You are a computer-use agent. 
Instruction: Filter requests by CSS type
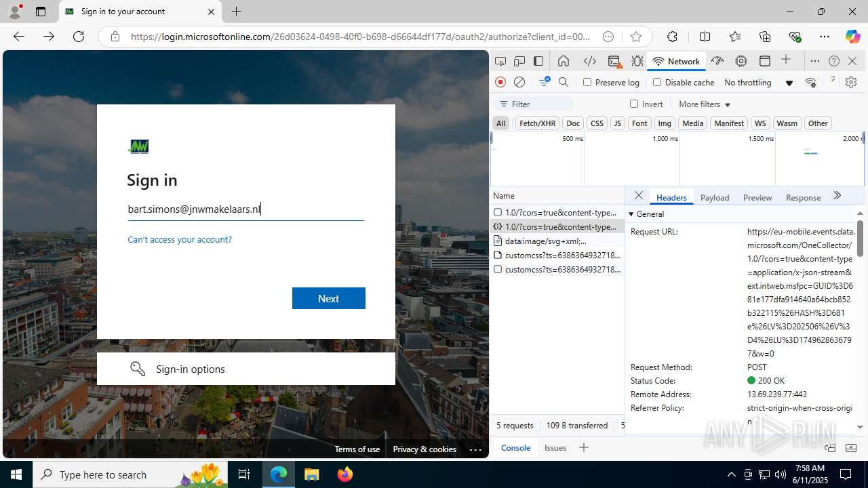pos(597,123)
